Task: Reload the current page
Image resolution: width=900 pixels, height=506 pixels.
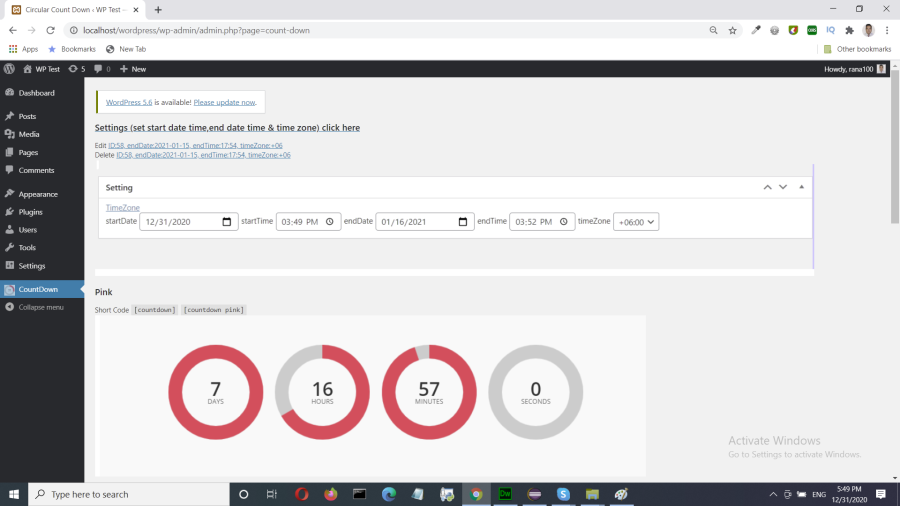Action: coord(51,30)
